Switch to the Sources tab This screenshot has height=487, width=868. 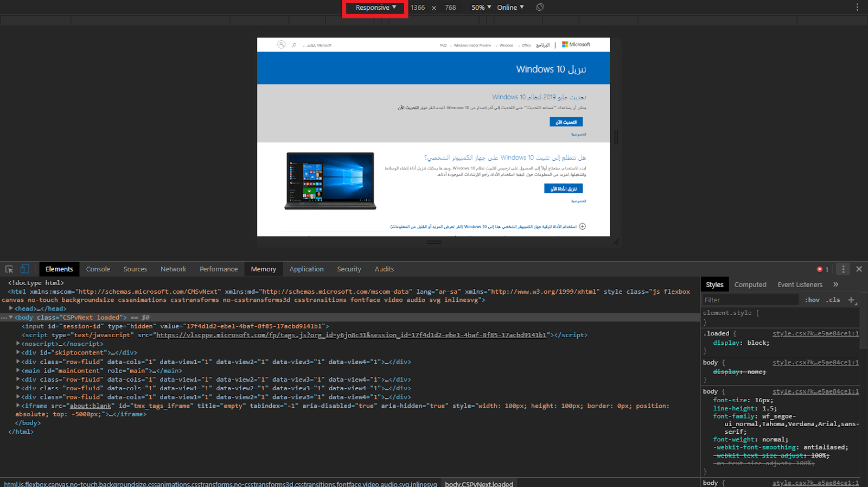pos(135,269)
